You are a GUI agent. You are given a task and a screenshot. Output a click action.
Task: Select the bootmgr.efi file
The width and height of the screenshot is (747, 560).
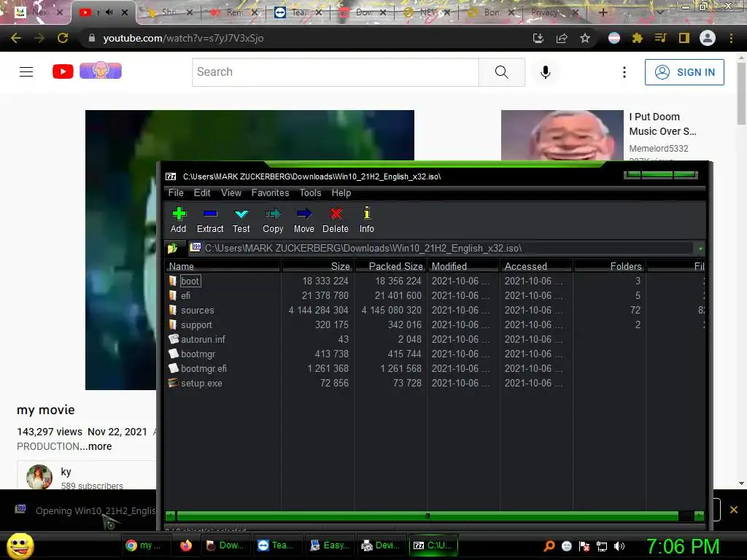204,368
